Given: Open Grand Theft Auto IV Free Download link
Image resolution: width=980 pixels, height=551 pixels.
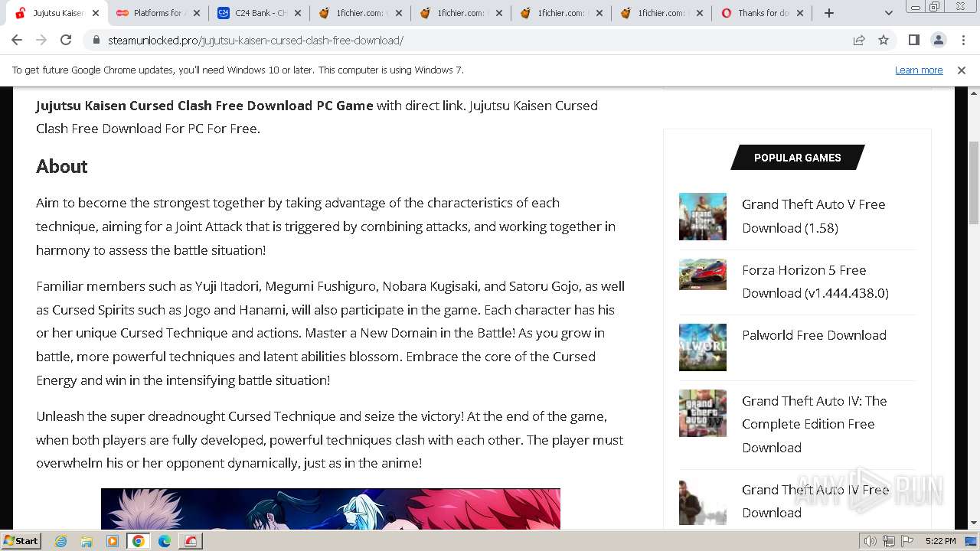Looking at the screenshot, I should point(815,501).
